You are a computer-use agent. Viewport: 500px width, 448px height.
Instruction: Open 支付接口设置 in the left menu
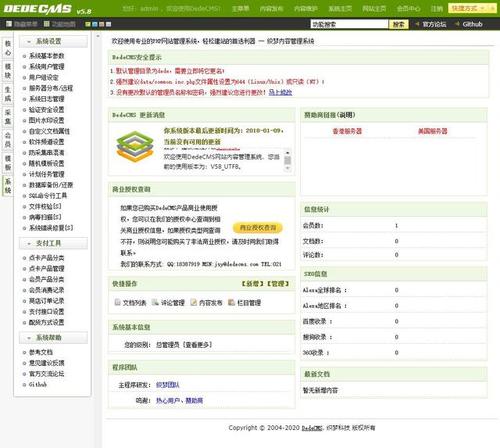point(47,312)
